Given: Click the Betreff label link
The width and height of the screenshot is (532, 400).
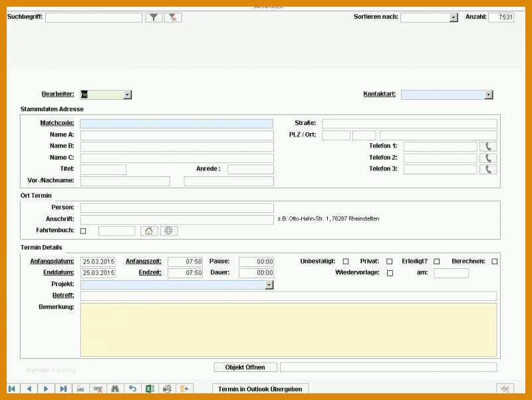Looking at the screenshot, I should 63,296.
